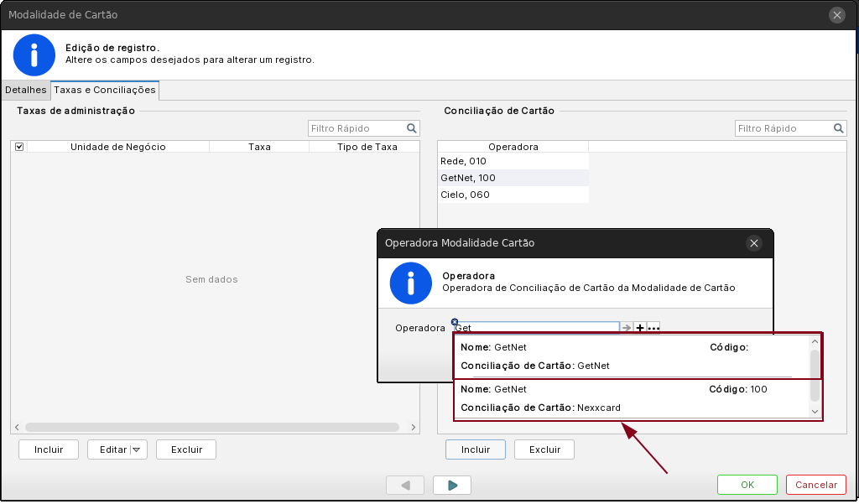Click the Taxas table horizontal scrollbar
The image size is (859, 504).
pyautogui.click(x=211, y=427)
